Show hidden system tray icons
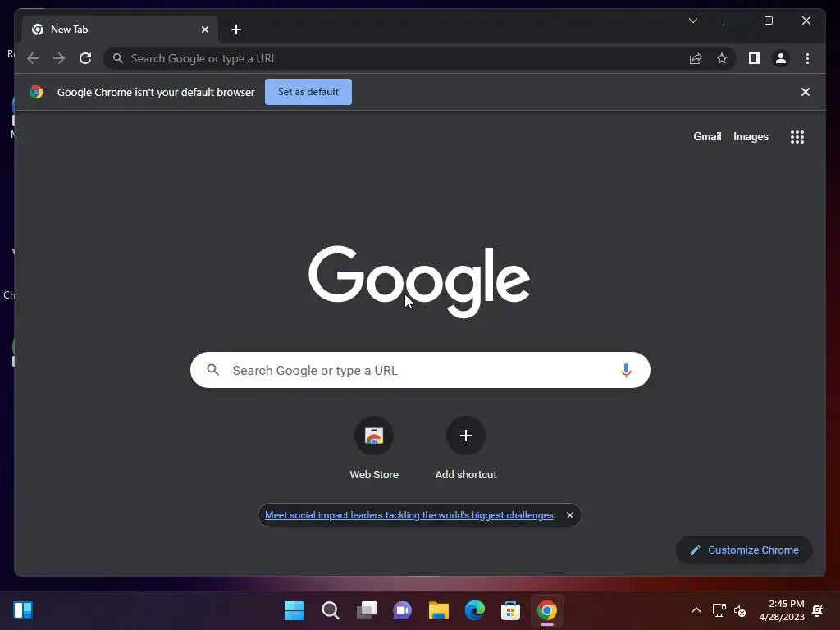The image size is (840, 630). 696,610
